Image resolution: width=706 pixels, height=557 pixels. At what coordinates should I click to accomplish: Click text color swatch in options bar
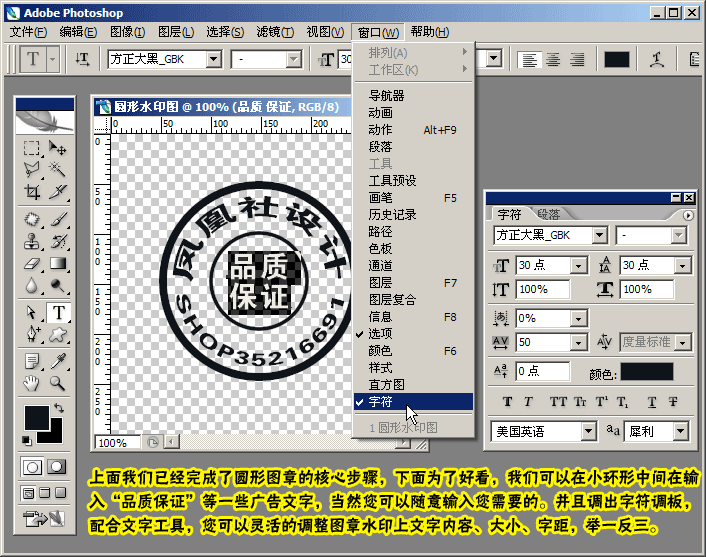pos(616,59)
